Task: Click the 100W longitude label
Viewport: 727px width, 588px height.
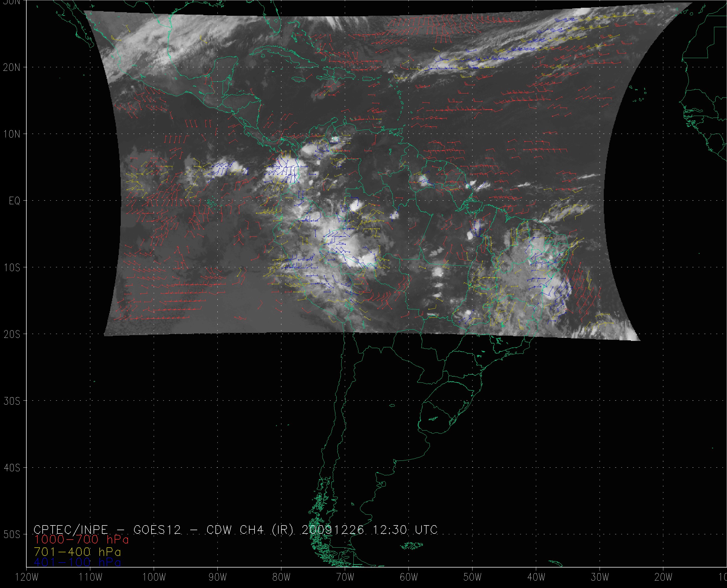Action: [154, 577]
